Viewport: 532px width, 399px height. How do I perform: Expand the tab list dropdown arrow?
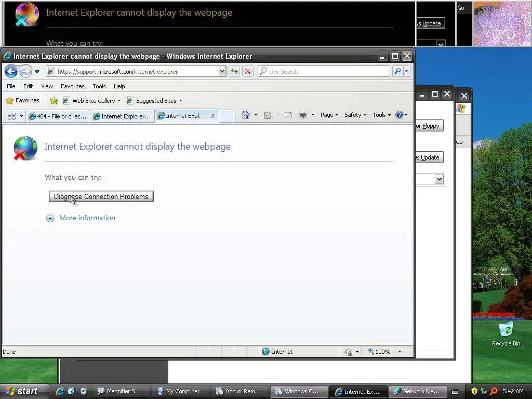tap(21, 116)
